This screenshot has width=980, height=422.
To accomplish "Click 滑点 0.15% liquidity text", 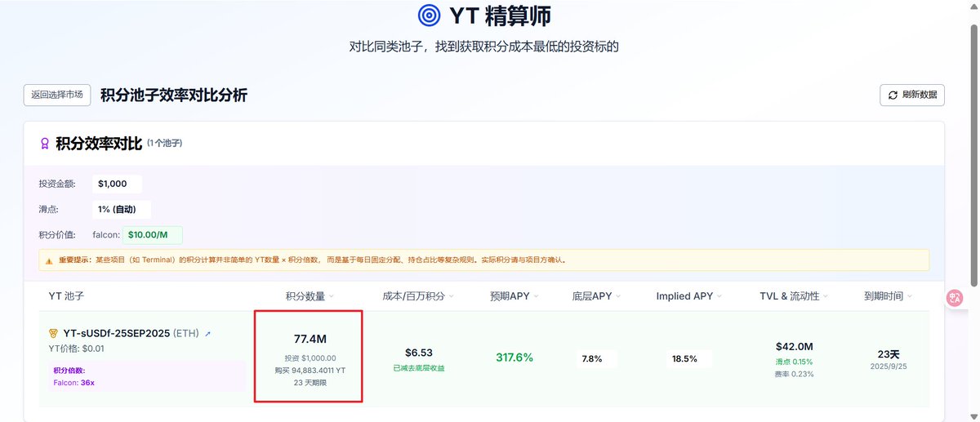I will (x=795, y=362).
